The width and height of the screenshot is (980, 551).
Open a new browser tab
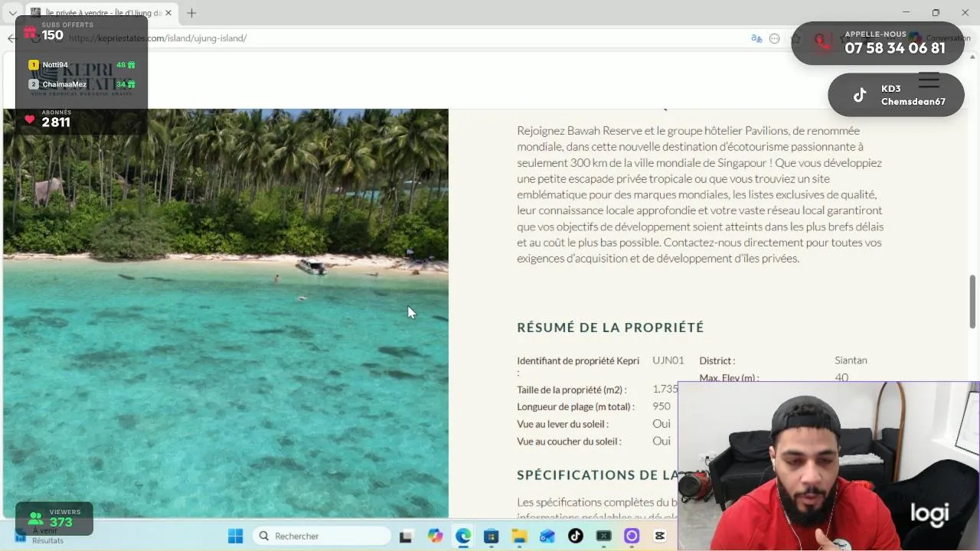191,13
